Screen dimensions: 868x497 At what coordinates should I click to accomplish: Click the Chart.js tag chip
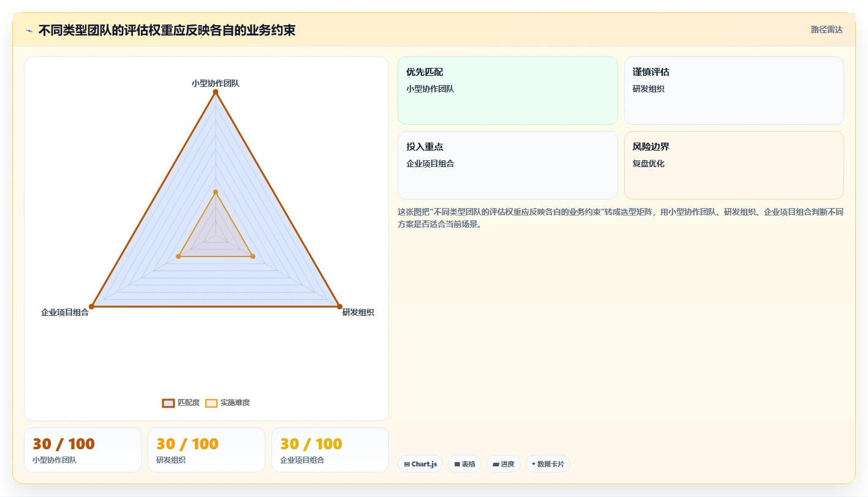tap(420, 464)
